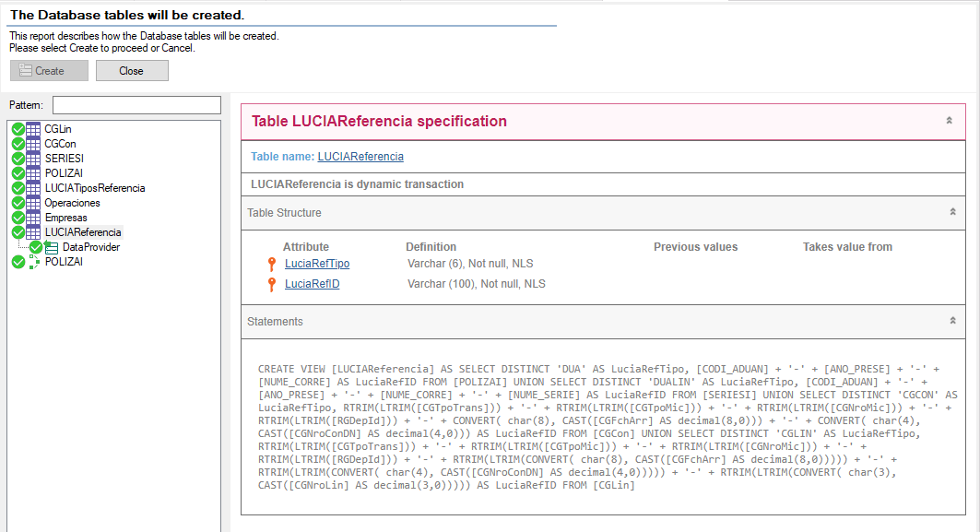Click the key icon beside LuciaRefID

pyautogui.click(x=272, y=285)
